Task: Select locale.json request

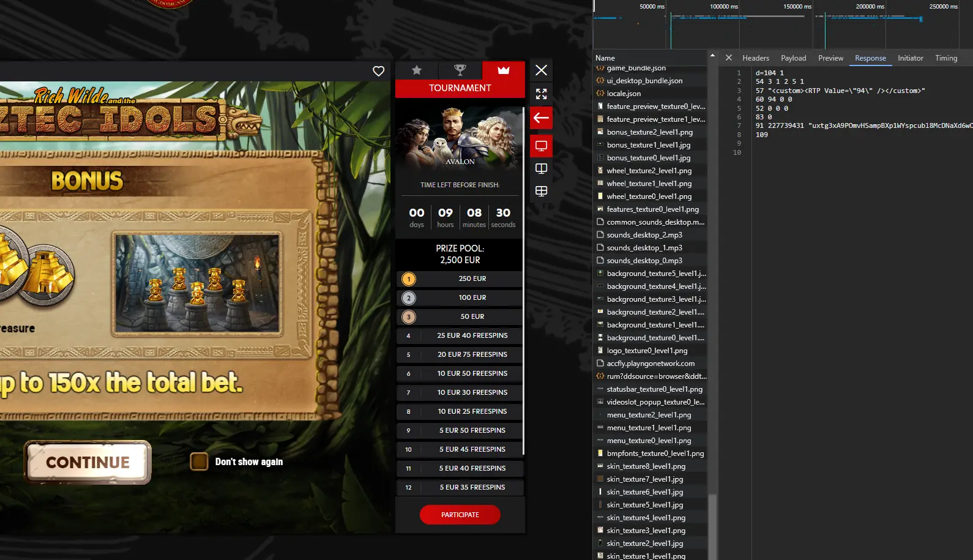Action: tap(651, 94)
